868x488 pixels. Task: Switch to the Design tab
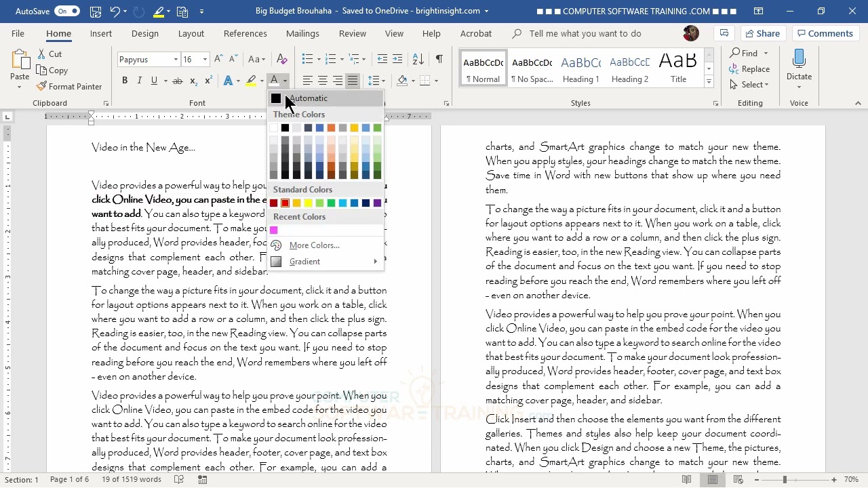145,34
